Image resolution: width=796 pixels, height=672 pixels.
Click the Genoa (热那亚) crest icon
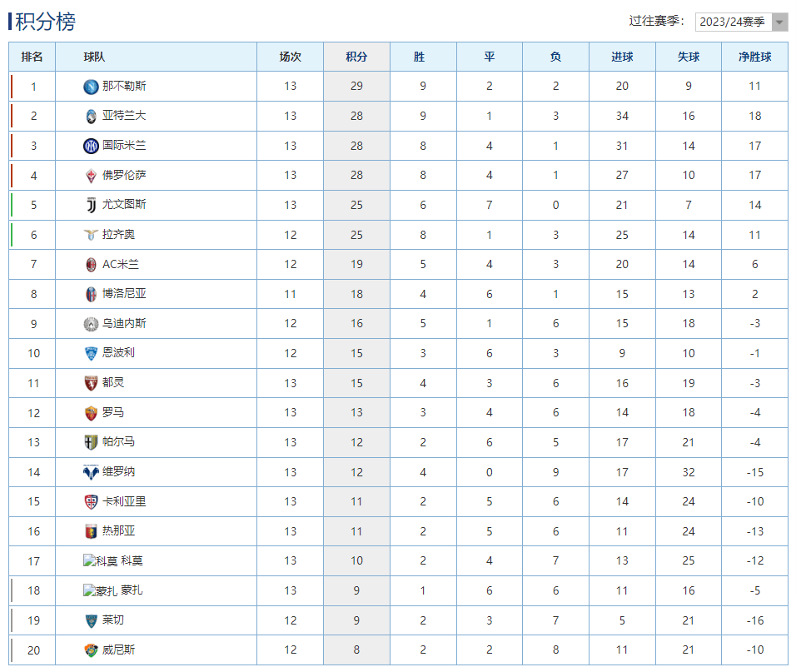pyautogui.click(x=91, y=531)
